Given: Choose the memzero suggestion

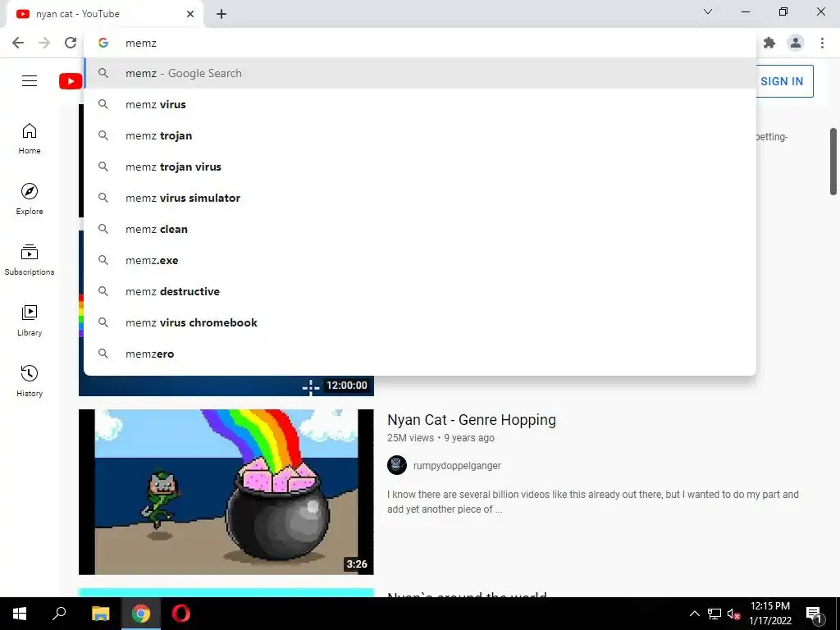Looking at the screenshot, I should [x=420, y=354].
